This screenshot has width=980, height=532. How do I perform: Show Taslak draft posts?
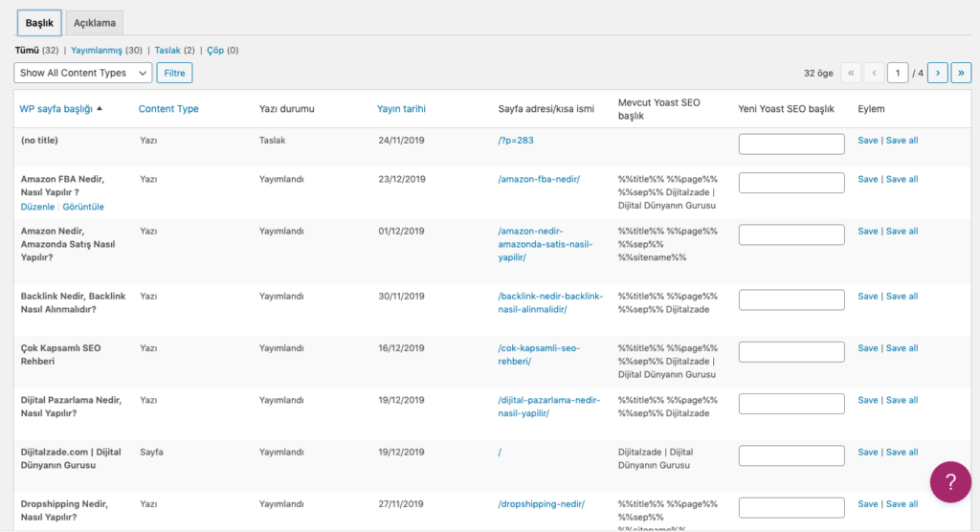click(167, 50)
